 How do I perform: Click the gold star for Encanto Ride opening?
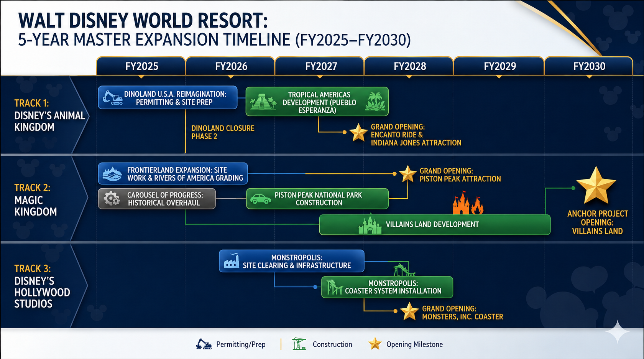point(358,132)
